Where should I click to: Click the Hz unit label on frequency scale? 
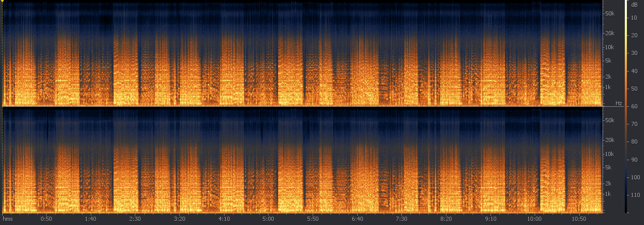618,104
